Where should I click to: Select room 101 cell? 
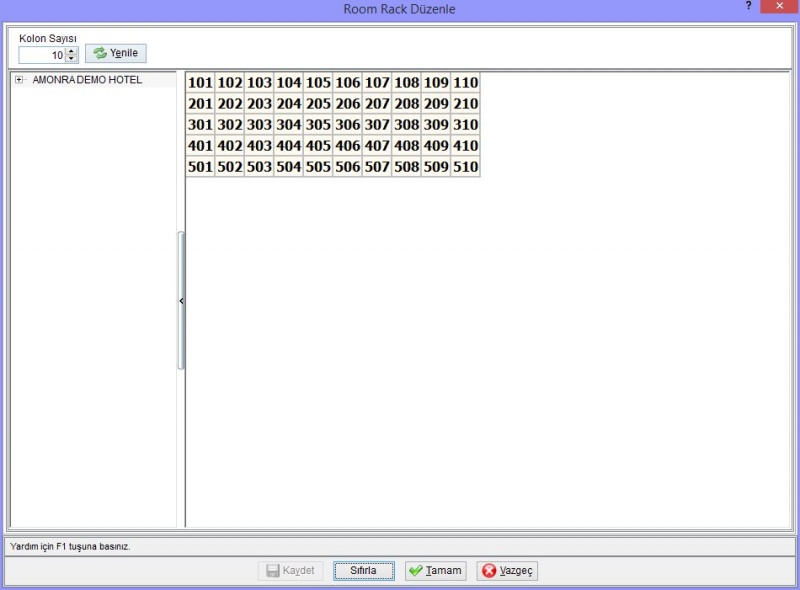tap(200, 83)
